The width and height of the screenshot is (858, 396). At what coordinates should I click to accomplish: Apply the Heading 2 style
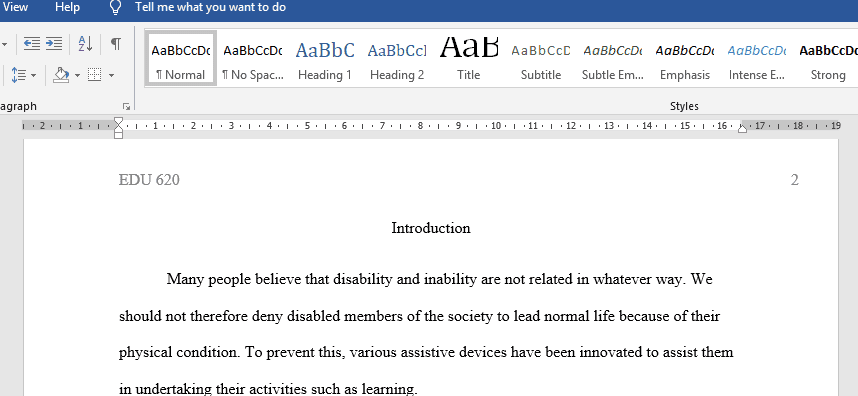(x=397, y=59)
